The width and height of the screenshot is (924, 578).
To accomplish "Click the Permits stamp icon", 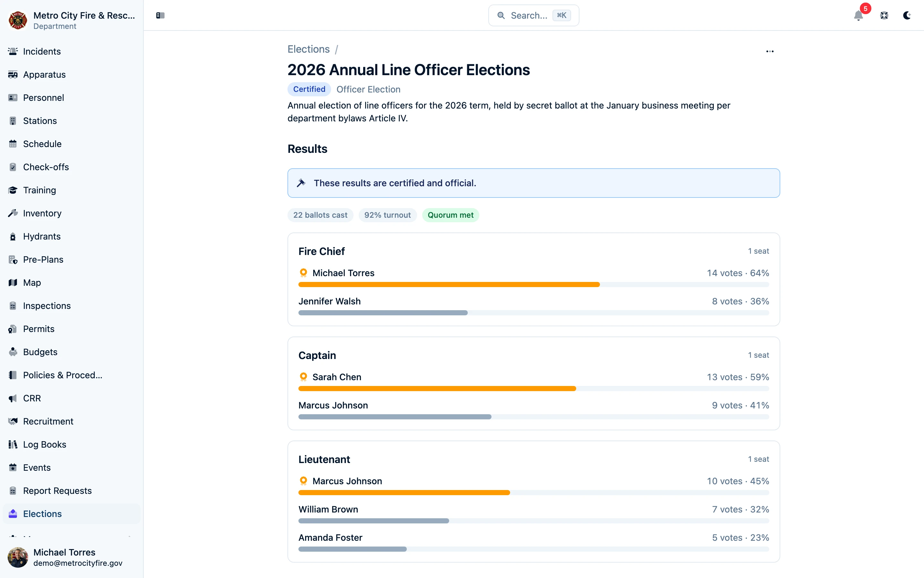I will (x=13, y=329).
